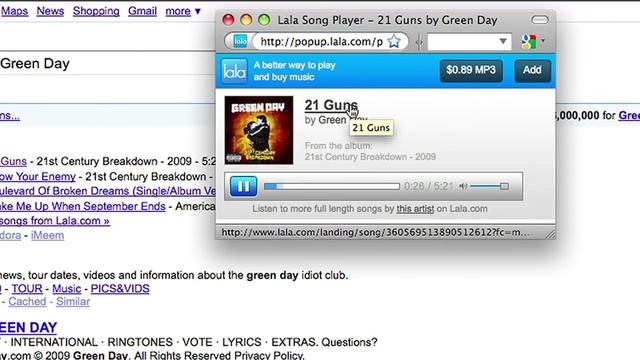Click the toolbar pill button in title bar
The height and width of the screenshot is (360, 640).
(540, 20)
